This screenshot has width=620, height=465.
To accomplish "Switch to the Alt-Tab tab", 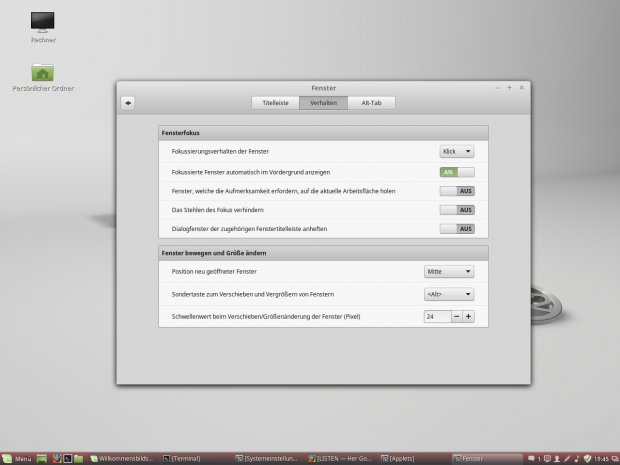I will click(371, 103).
